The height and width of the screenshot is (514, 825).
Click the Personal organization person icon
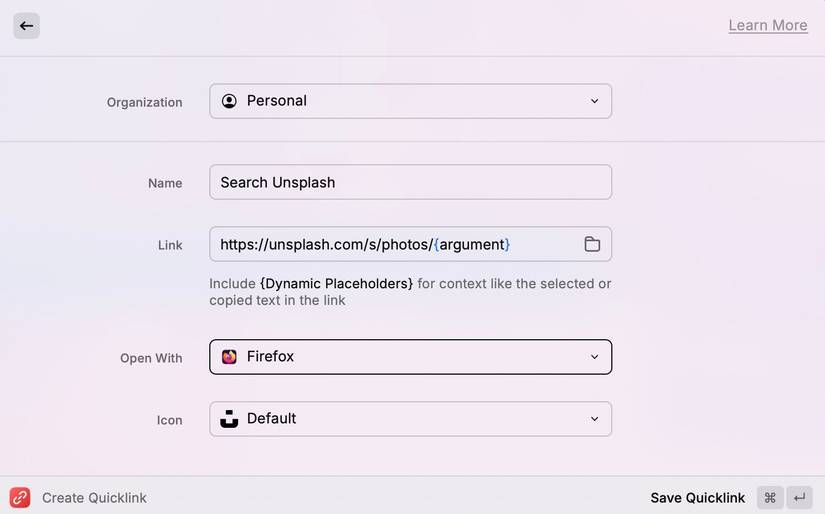(230, 101)
